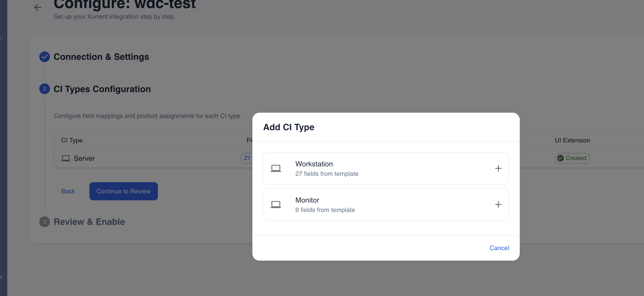Click the step 3 circle for Review & Enable
The image size is (644, 296).
tap(44, 222)
